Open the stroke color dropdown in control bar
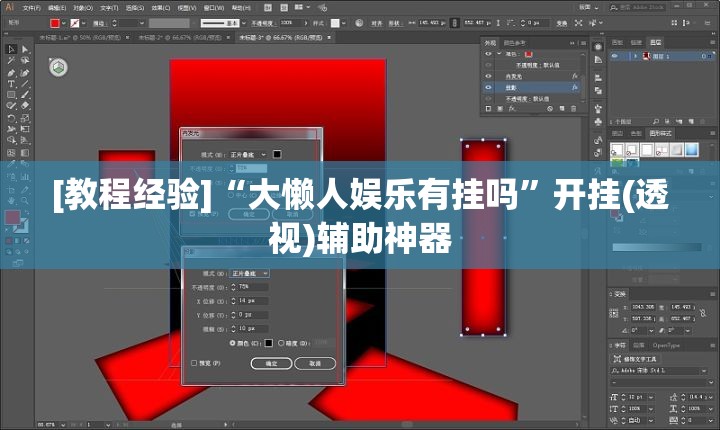 [84, 23]
